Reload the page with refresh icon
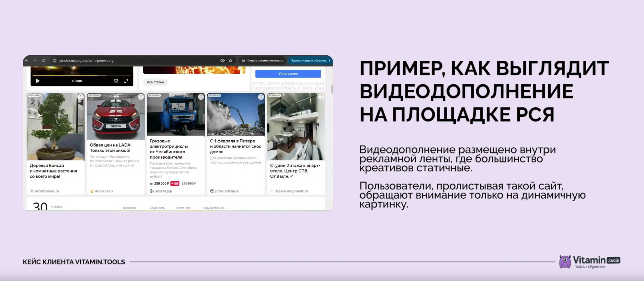The height and width of the screenshot is (281, 644). pyautogui.click(x=44, y=61)
